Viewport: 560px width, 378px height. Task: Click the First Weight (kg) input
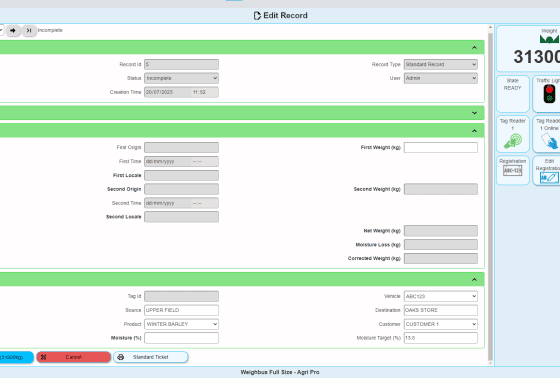click(x=441, y=148)
